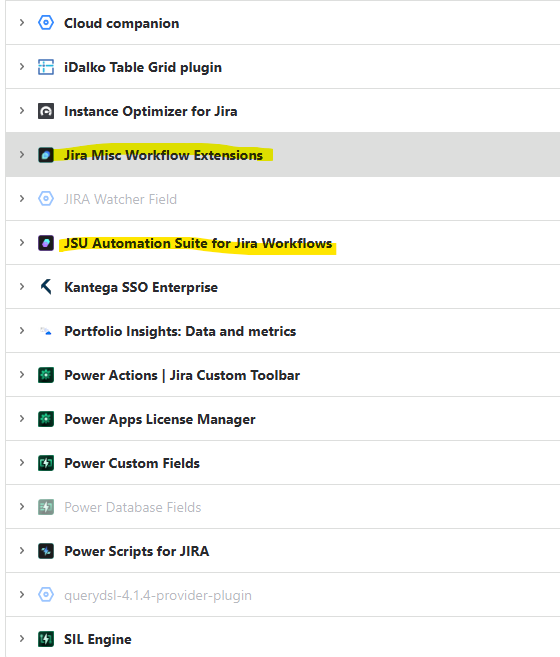560x657 pixels.
Task: Select 'Instance Optimizer for Jira' name text
Action: click(150, 111)
